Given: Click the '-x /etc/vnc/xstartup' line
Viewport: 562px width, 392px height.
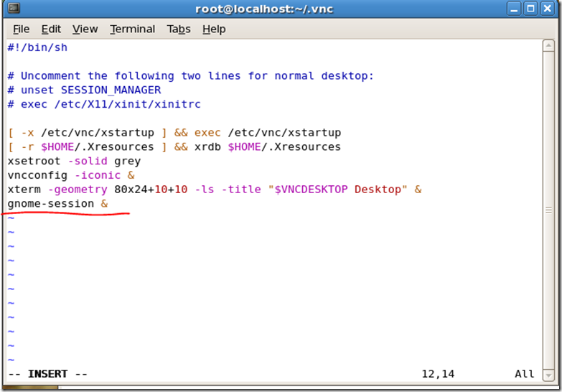Looking at the screenshot, I should click(174, 133).
